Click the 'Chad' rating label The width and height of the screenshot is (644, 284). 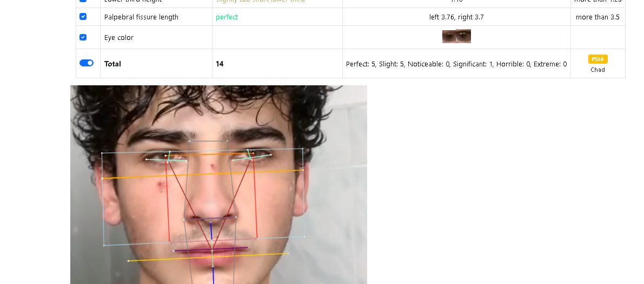(597, 70)
